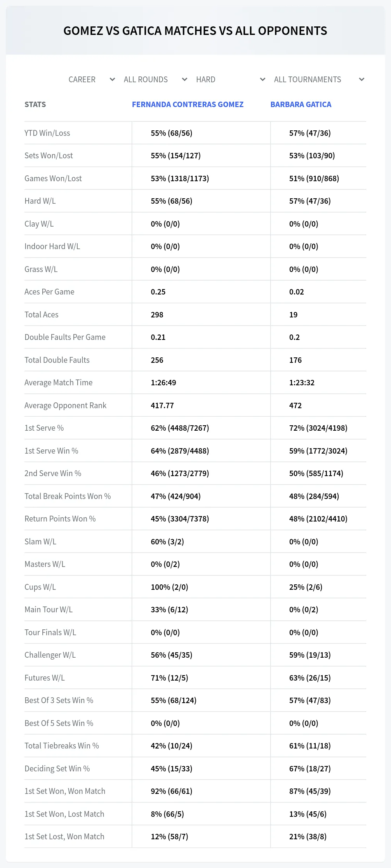This screenshot has height=868, width=391.
Task: Expand the ALL TOURNAMENTS dropdown
Action: 319,80
